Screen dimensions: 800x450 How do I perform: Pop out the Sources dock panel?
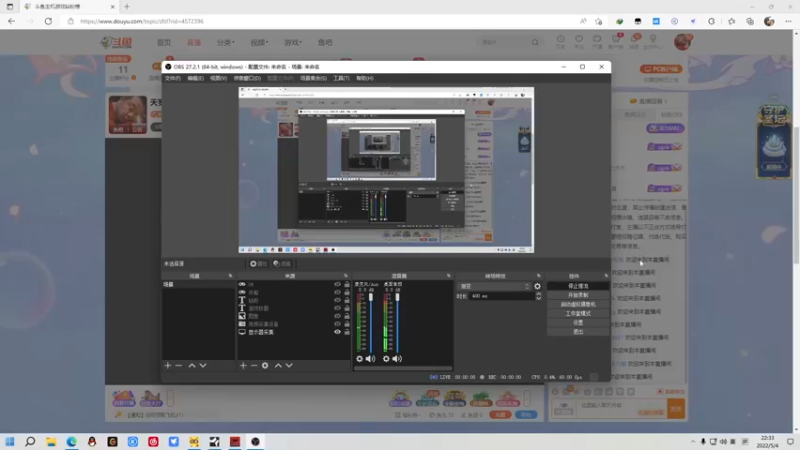[345, 276]
